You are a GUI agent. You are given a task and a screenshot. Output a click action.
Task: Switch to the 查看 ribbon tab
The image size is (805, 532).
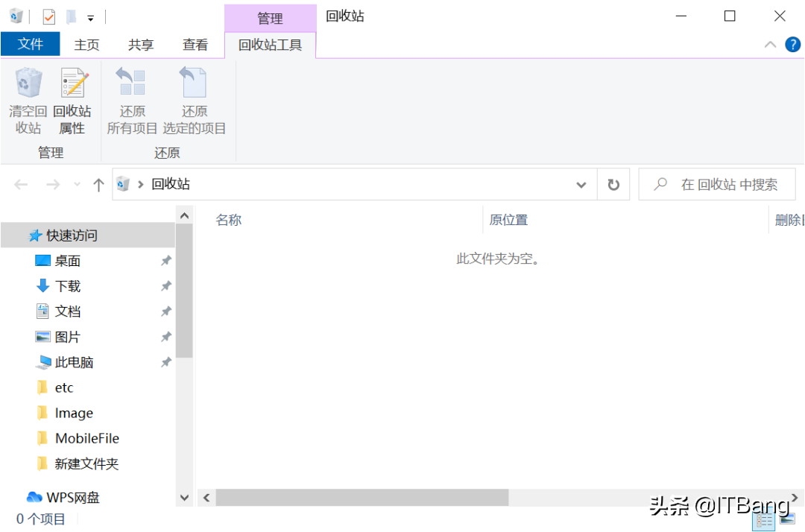coord(195,45)
